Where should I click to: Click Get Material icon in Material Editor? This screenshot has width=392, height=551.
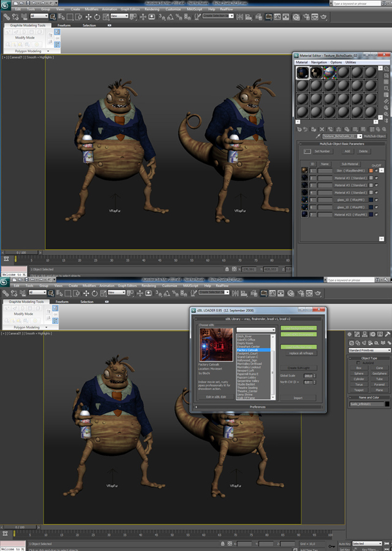[x=299, y=129]
